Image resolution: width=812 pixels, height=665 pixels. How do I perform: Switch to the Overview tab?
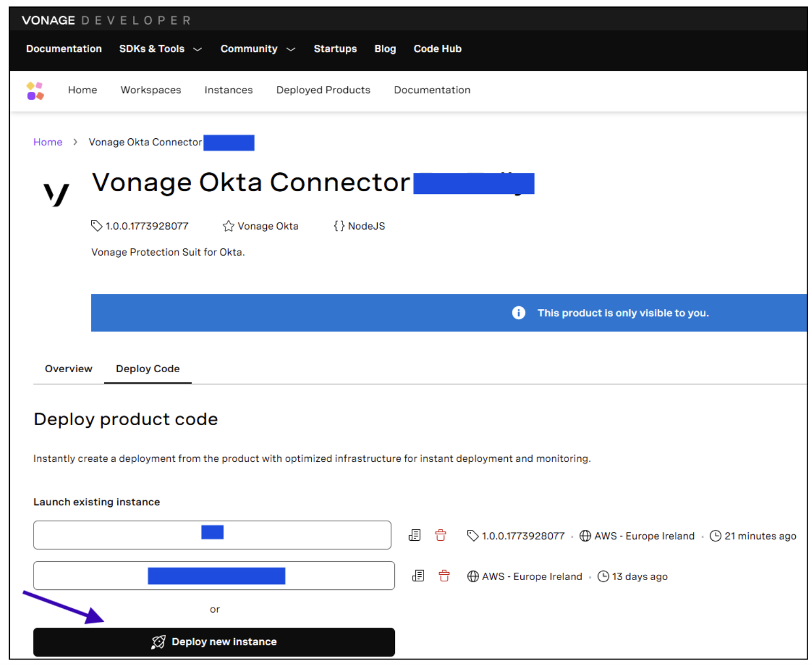[69, 368]
